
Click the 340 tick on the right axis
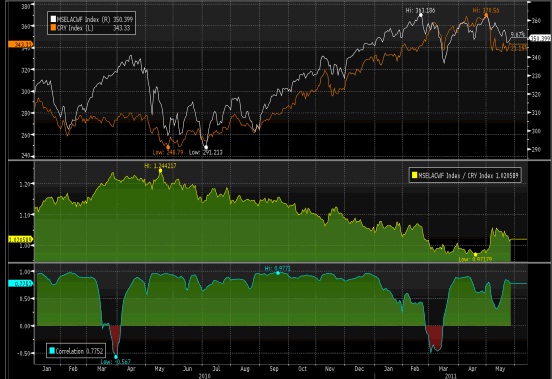[536, 57]
